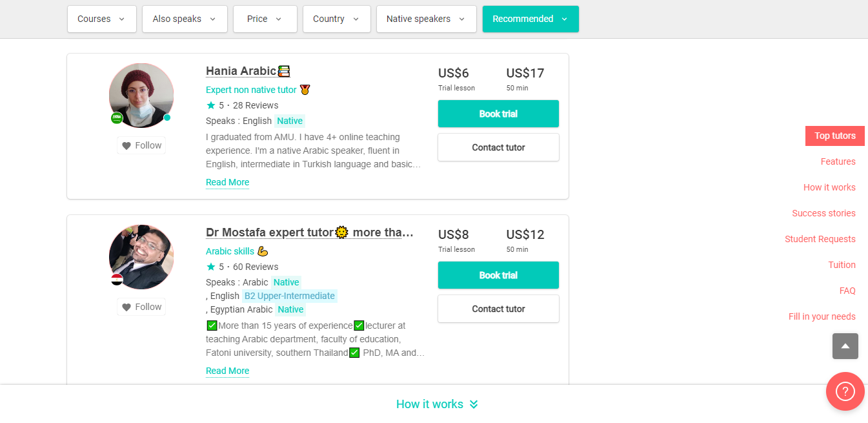Select Top tutors in side navigation

834,136
